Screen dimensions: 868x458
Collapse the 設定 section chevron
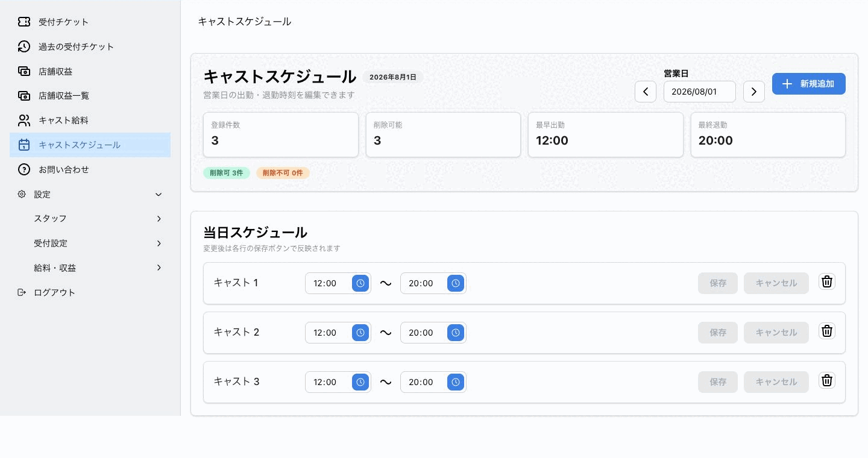[x=159, y=195]
